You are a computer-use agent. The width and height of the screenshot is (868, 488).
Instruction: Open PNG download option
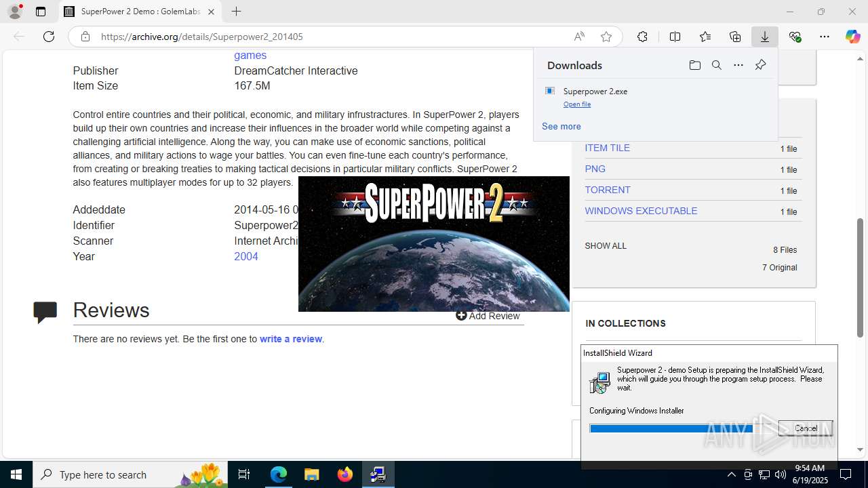[595, 169]
